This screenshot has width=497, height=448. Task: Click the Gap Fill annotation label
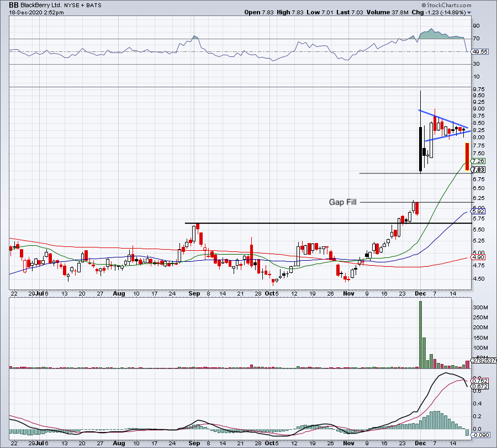coord(342,202)
